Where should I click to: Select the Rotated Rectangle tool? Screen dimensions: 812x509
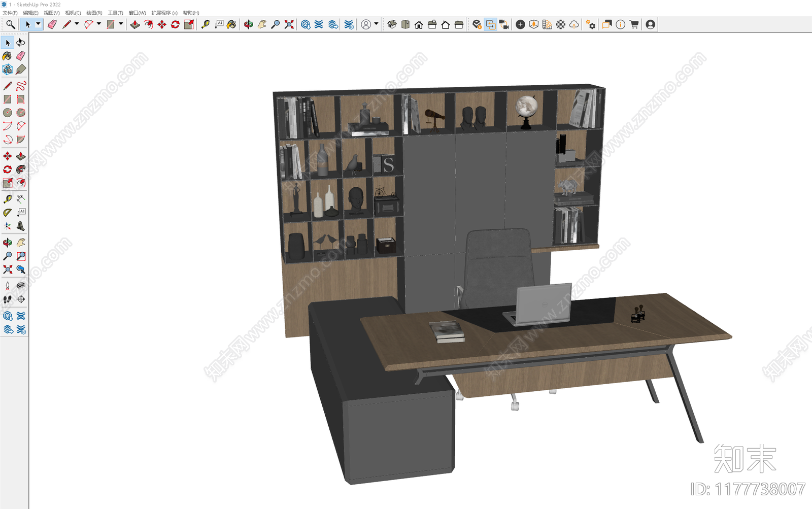click(21, 99)
